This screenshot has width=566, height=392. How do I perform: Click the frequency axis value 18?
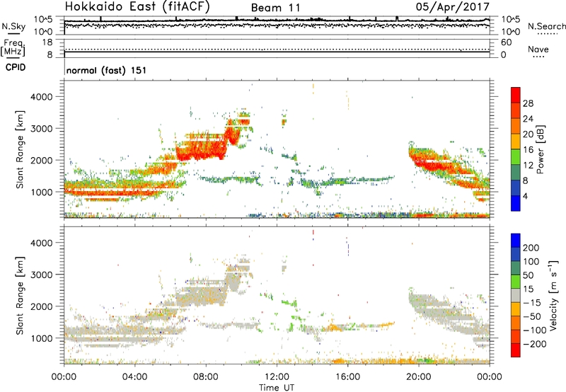tap(47, 42)
